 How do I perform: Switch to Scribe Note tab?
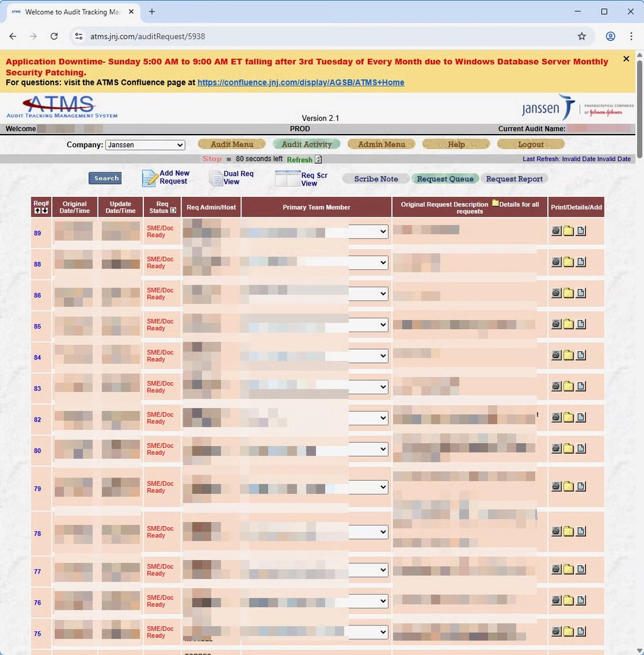tap(376, 179)
